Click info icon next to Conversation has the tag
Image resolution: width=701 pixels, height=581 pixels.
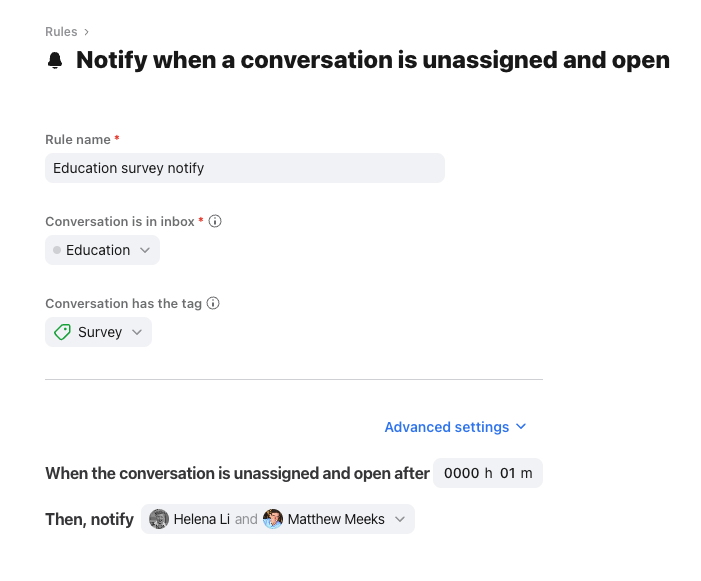point(213,303)
